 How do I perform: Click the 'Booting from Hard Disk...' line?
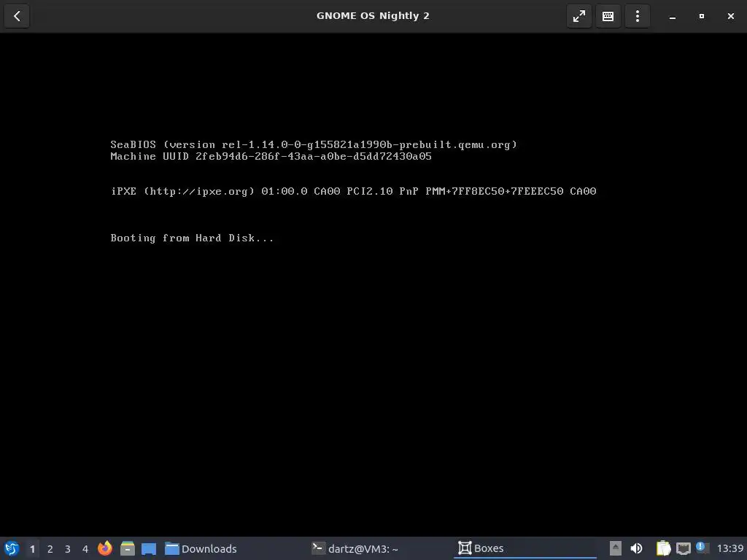192,238
